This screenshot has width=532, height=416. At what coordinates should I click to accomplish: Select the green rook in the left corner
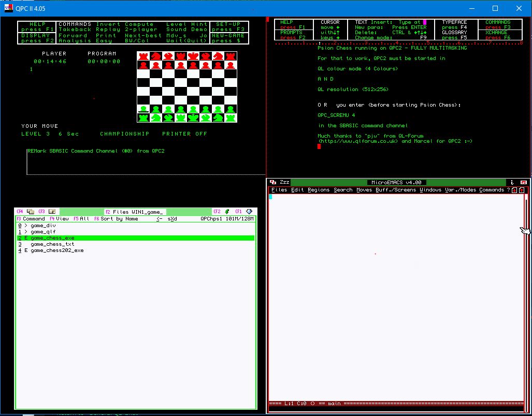[143, 117]
